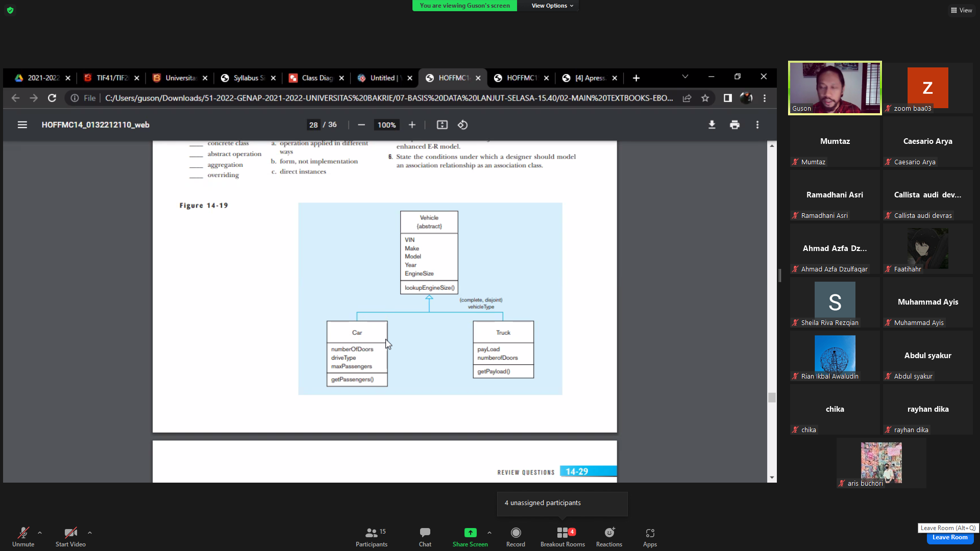Switch to the Class Diag tab
The image size is (980, 551).
(x=316, y=78)
